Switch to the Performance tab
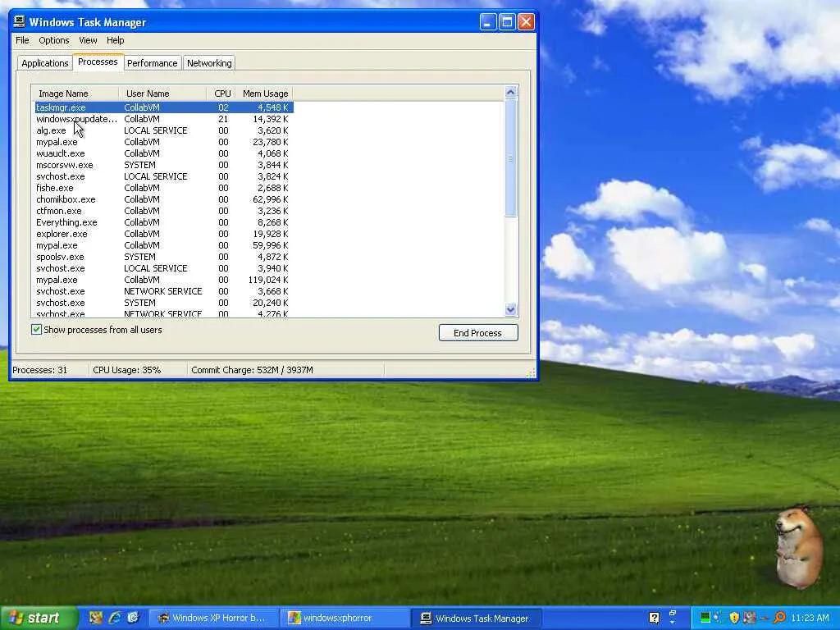This screenshot has height=630, width=840. (152, 63)
